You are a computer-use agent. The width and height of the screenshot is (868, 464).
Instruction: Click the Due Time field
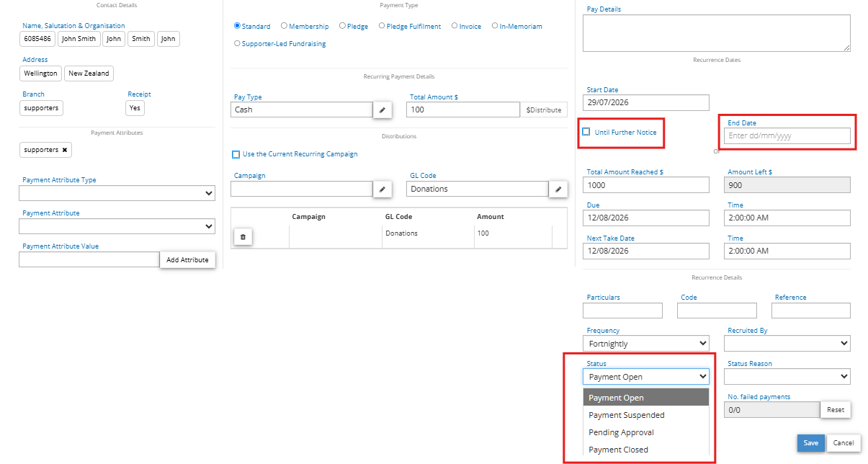[x=787, y=218]
